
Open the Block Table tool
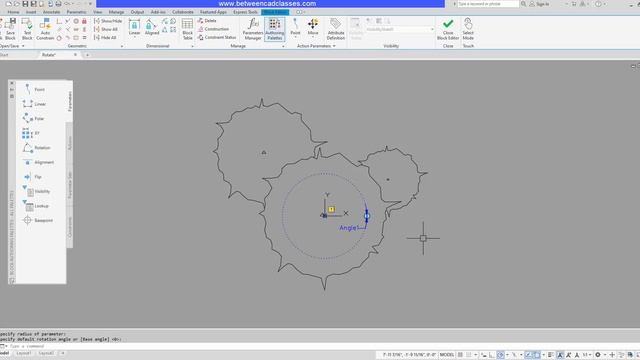coord(187,29)
